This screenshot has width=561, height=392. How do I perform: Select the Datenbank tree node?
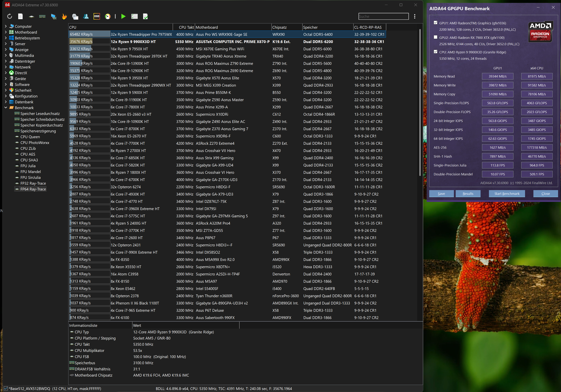tap(24, 102)
